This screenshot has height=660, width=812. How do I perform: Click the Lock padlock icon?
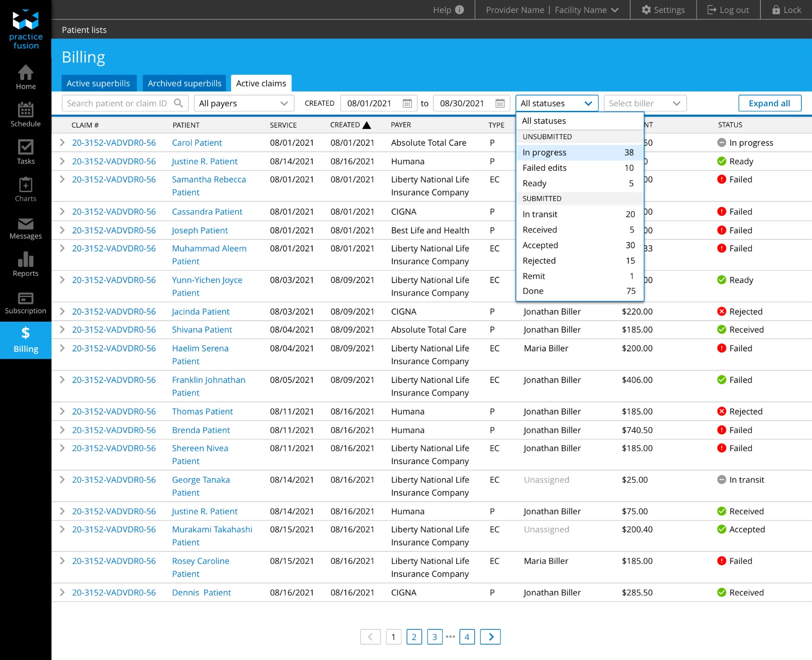click(776, 10)
